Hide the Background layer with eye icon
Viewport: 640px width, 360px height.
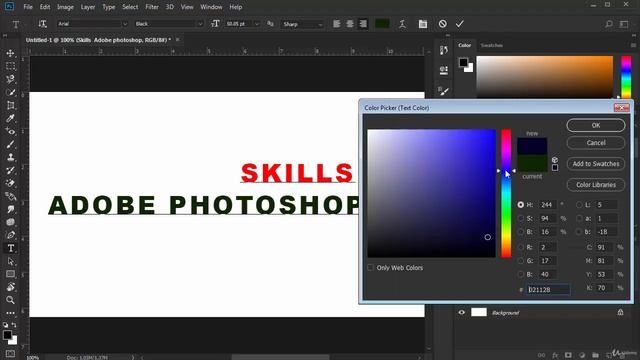click(462, 312)
